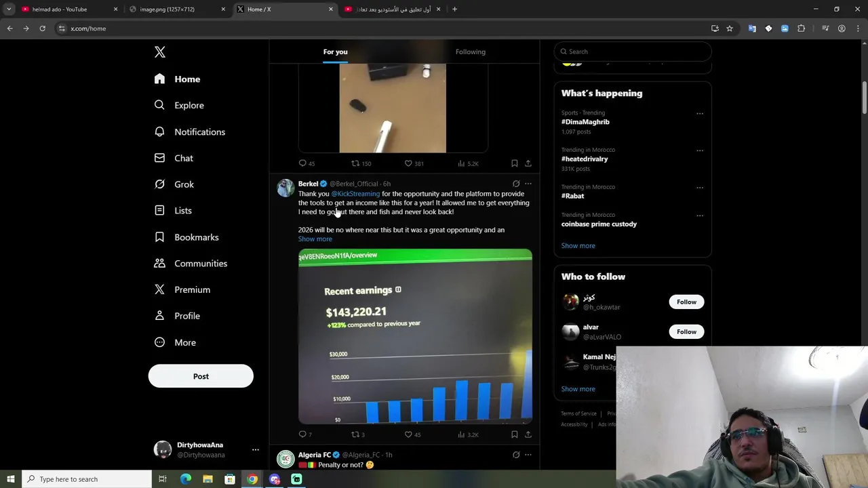Repost the post with 150 reposts
The height and width of the screenshot is (488, 868).
361,163
